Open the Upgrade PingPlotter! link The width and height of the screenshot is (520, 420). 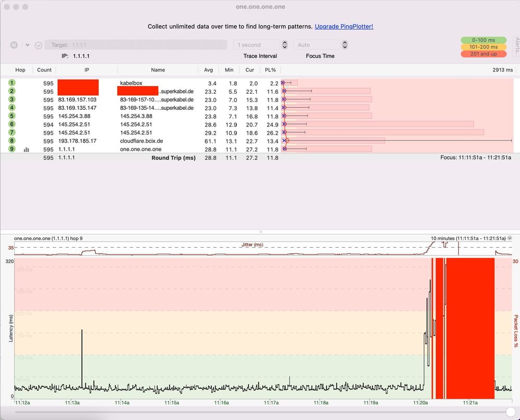(344, 27)
